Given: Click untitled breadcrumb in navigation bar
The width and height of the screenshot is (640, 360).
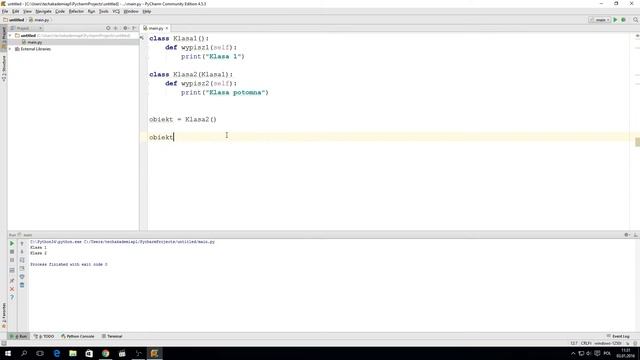Looking at the screenshot, I should (14, 20).
